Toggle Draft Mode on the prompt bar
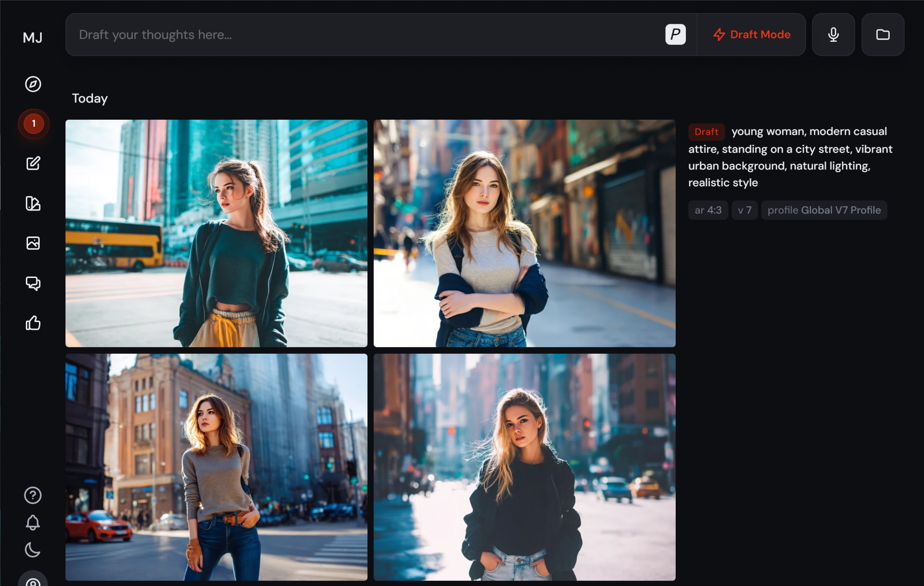Viewport: 924px width, 586px height. click(751, 35)
